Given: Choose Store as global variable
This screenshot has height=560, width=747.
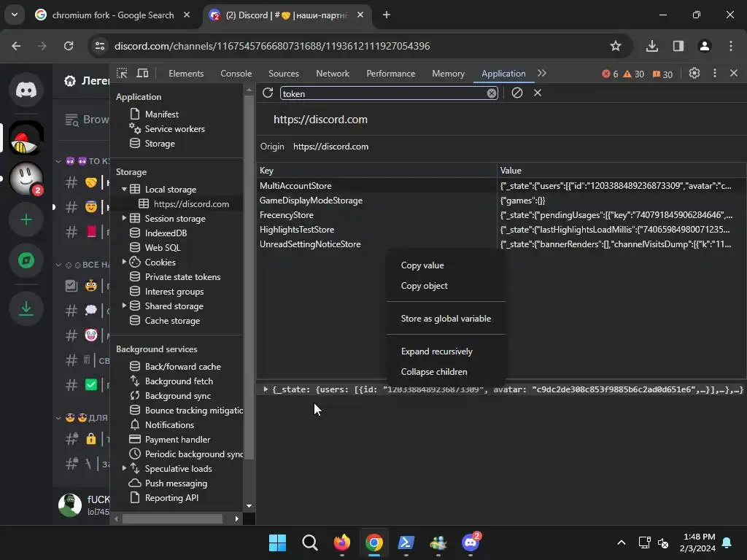Looking at the screenshot, I should 446,319.
